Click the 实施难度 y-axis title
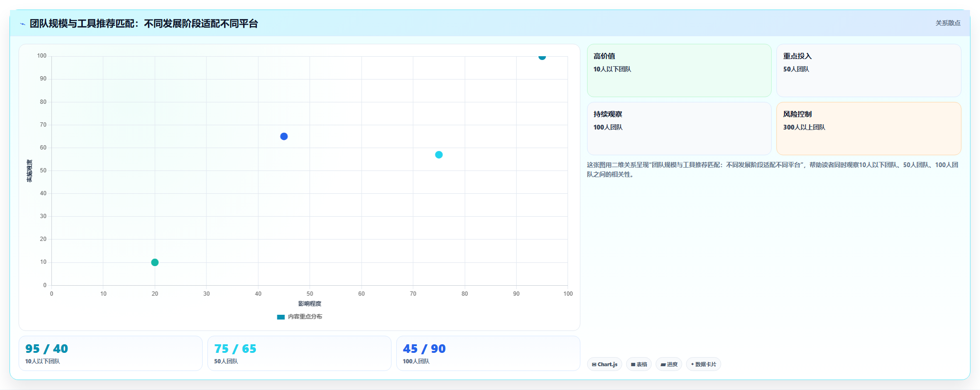Screen dimensions: 980x390 click(29, 170)
